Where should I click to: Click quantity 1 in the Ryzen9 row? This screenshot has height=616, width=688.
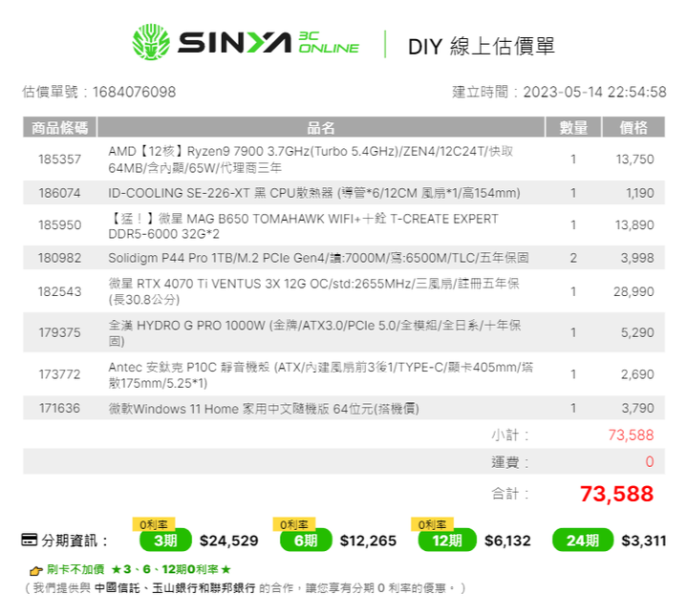[x=573, y=159]
